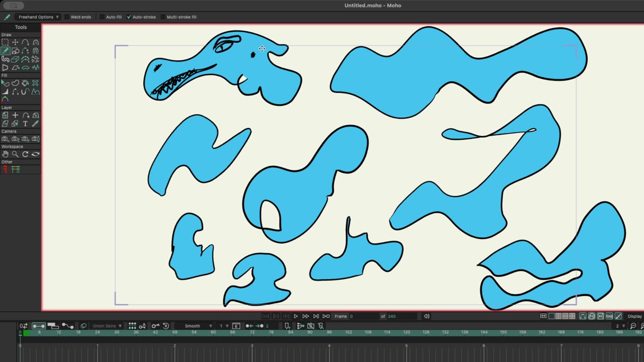Toggle the Sequencer timeline view button
The image size is (644, 362).
[53, 326]
